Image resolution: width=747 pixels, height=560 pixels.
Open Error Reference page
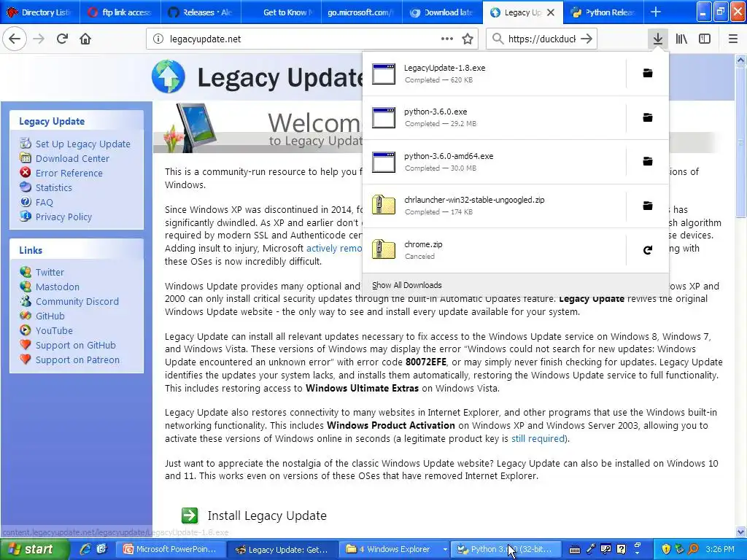click(69, 174)
